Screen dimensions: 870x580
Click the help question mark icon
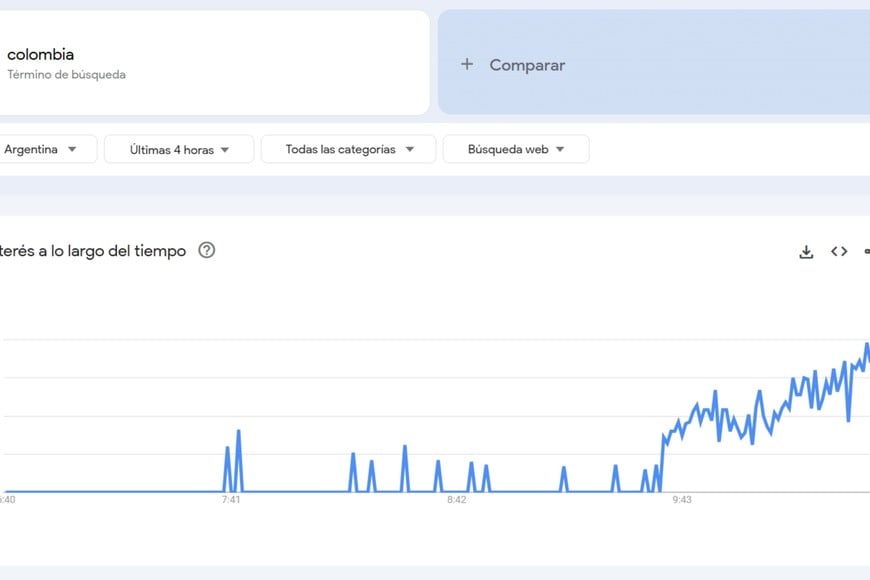(x=206, y=250)
